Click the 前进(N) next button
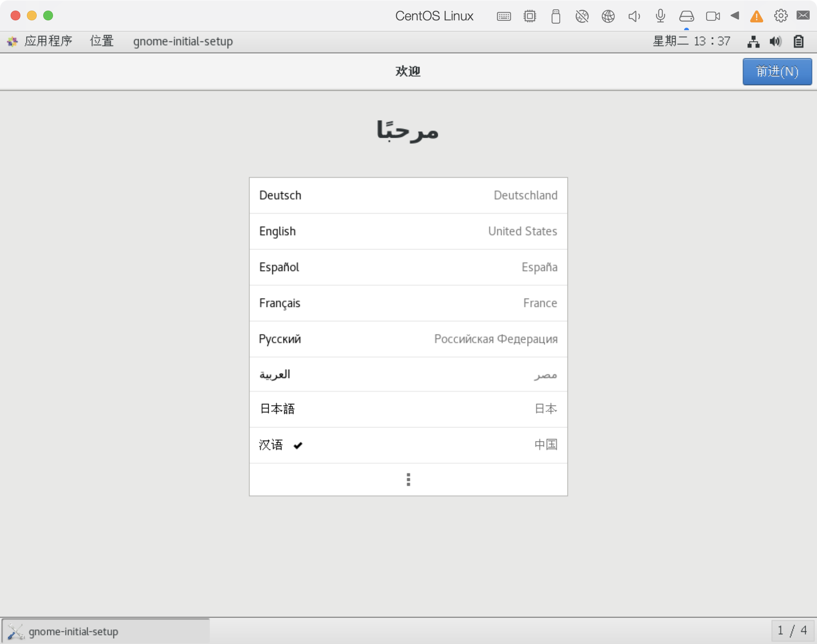 (777, 72)
